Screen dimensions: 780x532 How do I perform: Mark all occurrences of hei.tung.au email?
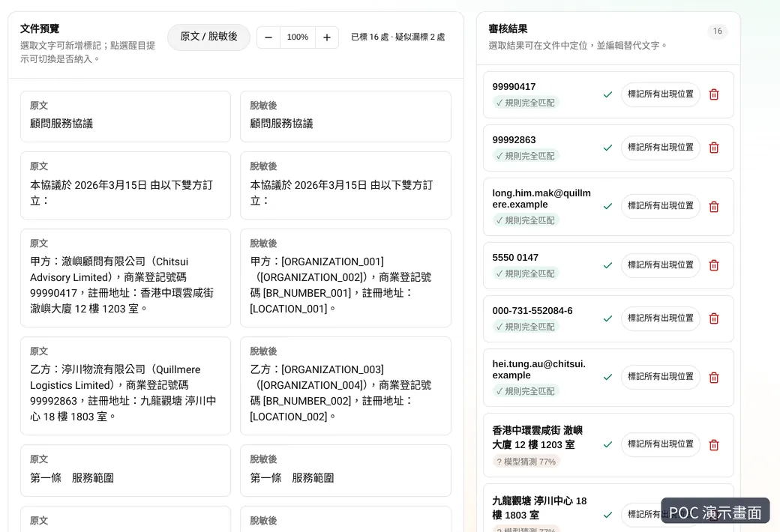point(661,377)
